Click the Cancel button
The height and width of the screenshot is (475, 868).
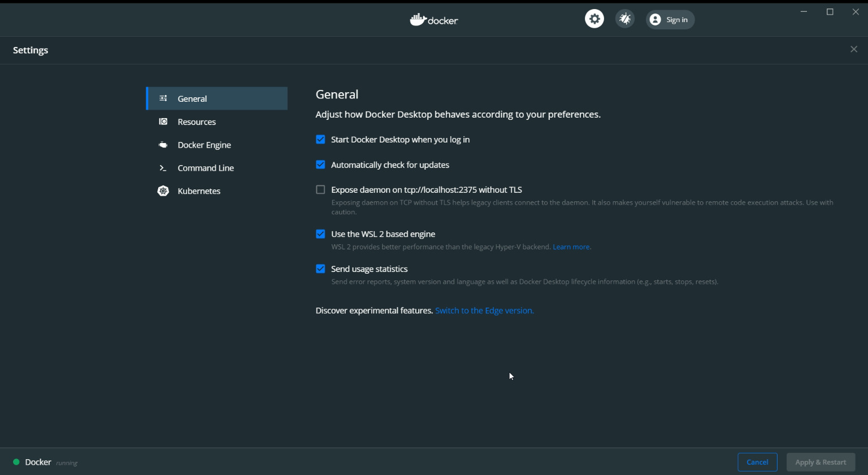pos(757,462)
